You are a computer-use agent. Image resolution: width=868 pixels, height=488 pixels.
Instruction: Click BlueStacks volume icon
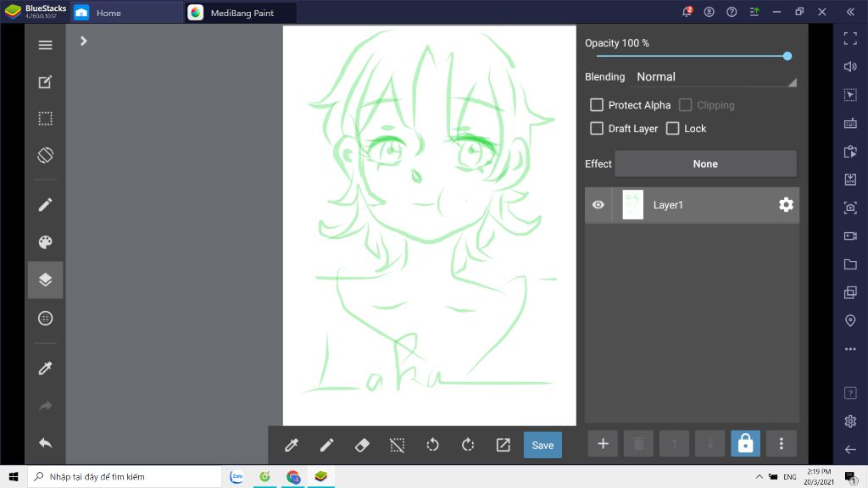coord(850,66)
